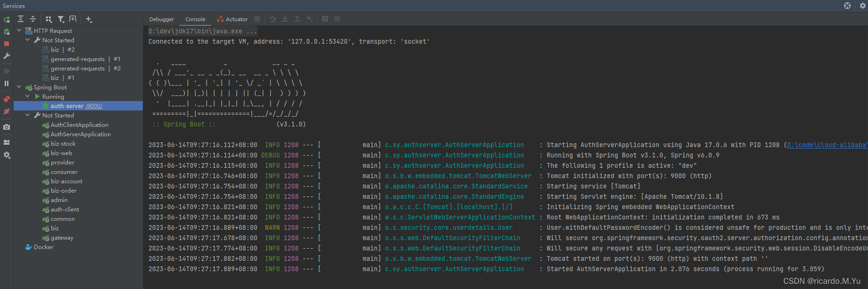Image resolution: width=868 pixels, height=289 pixels.
Task: Open the Group By icon dropdown
Action: pos(49,19)
